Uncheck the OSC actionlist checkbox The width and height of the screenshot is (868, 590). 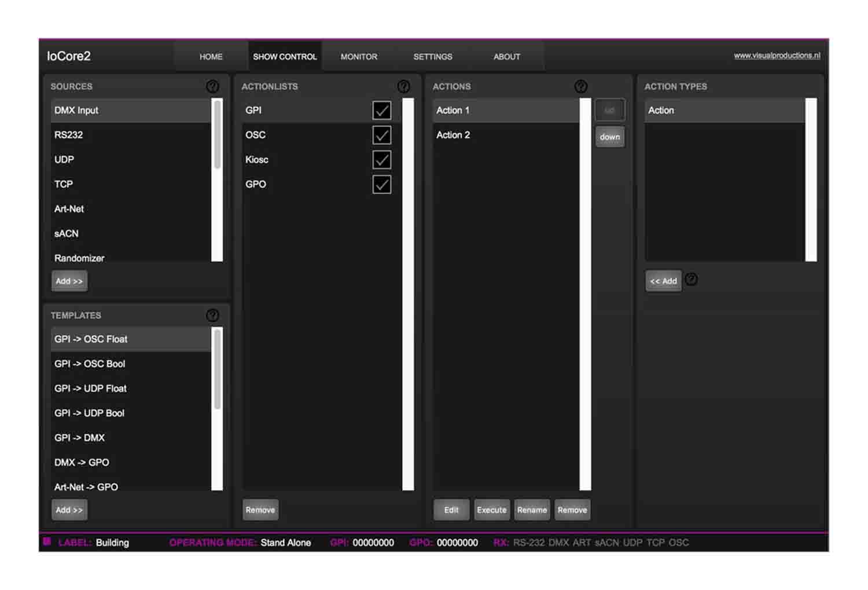(x=381, y=135)
